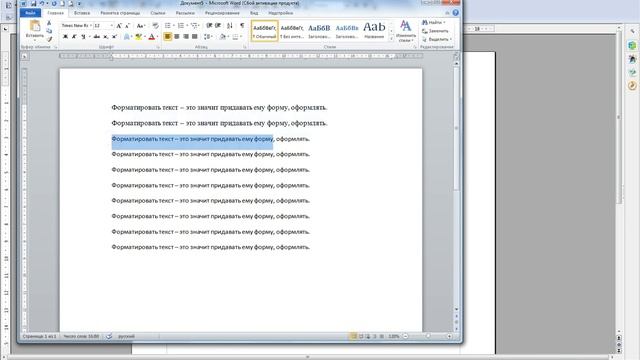640x360 pixels.
Task: Click the Найти (Find) button
Action: [434, 22]
